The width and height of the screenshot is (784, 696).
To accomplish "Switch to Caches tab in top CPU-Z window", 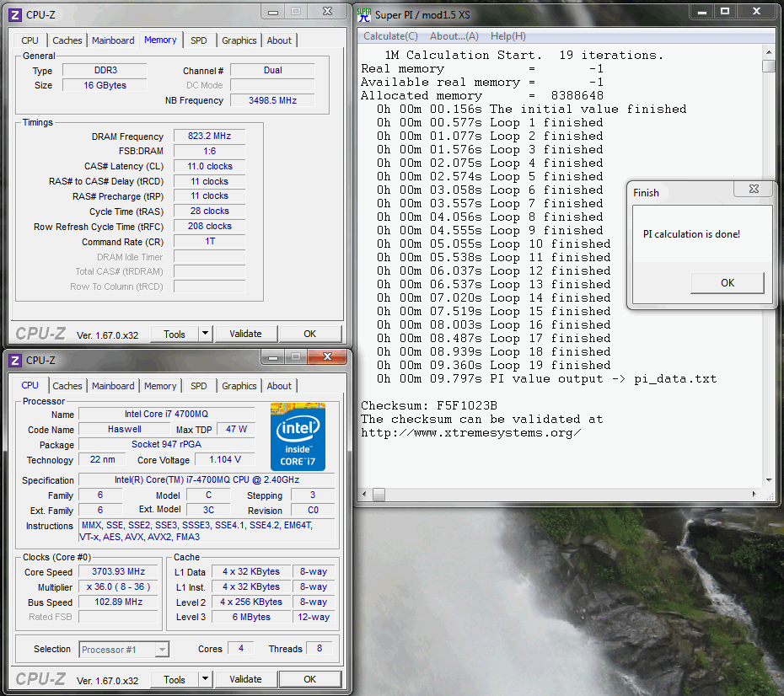I will tap(67, 40).
